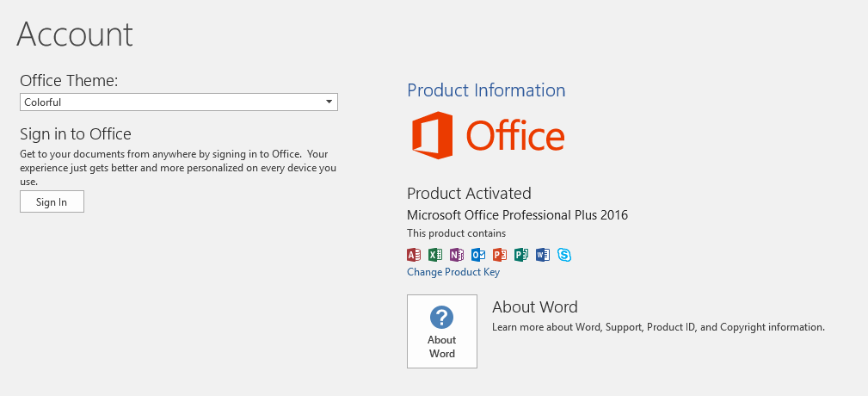Image resolution: width=868 pixels, height=396 pixels.
Task: Click the About Word heading text
Action: (535, 306)
